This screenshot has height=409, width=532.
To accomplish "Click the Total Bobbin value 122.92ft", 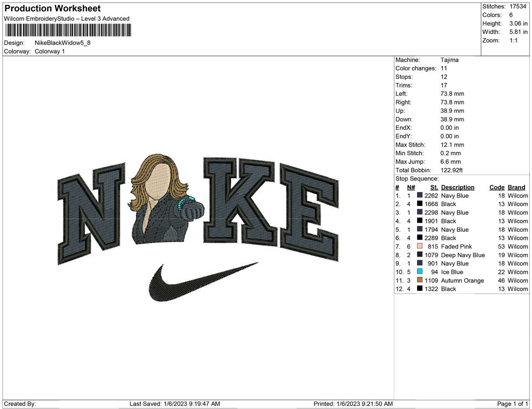I will (451, 170).
